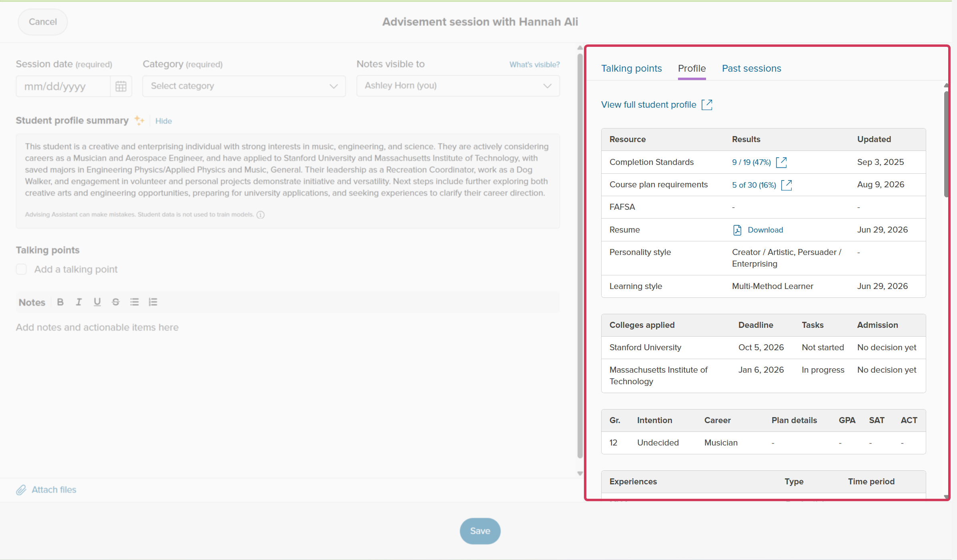Click the external link icon beside View full student profile

[707, 105]
